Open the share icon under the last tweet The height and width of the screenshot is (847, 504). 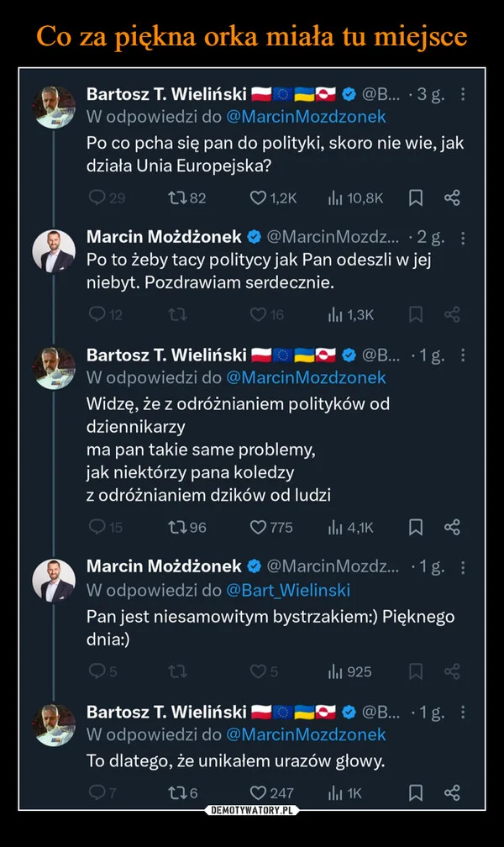point(454,792)
